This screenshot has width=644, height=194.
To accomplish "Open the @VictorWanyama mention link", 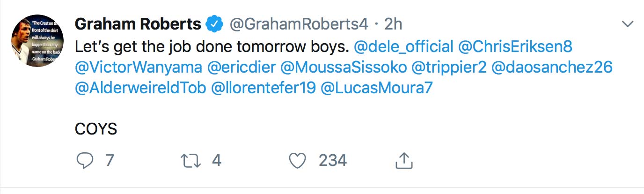I will coord(139,67).
